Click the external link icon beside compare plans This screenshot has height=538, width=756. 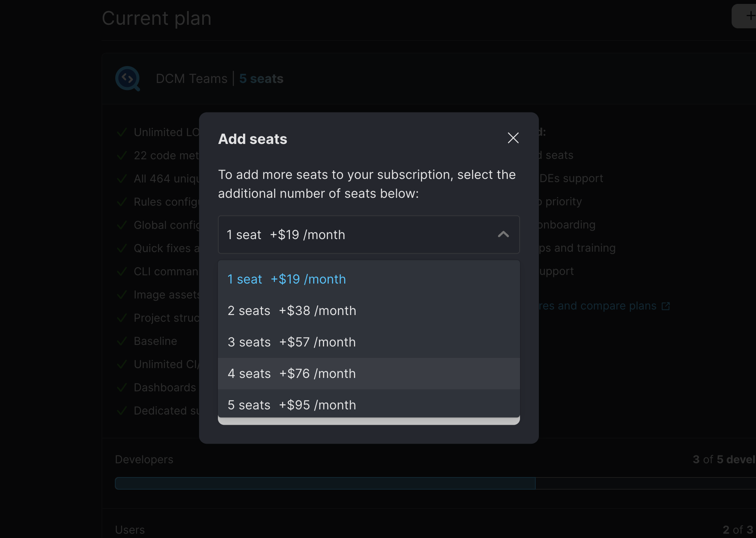(666, 306)
